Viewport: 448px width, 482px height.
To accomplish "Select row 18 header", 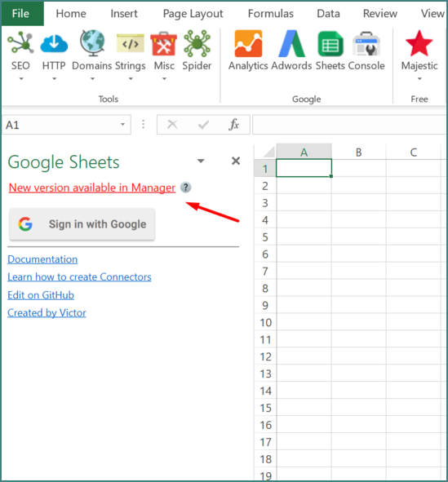I will click(265, 459).
